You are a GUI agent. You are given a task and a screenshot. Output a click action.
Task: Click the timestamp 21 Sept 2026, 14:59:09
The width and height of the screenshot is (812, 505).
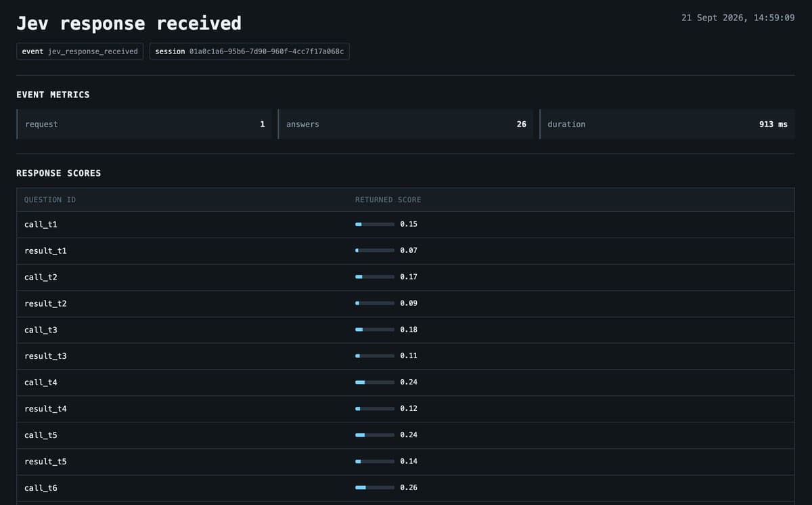pos(738,18)
